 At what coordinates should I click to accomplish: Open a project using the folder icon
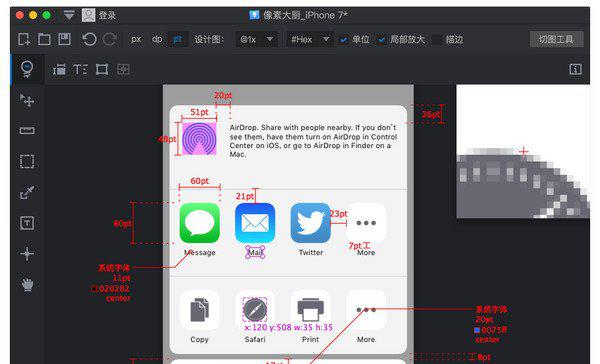44,39
